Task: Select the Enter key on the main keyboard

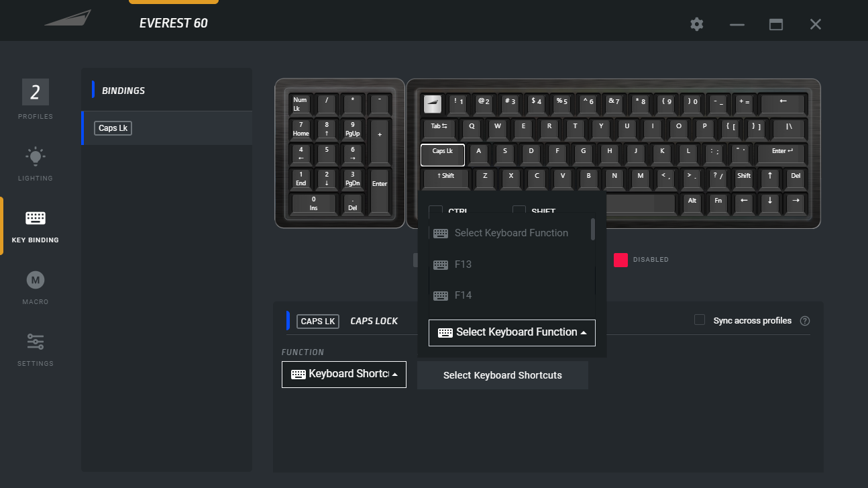Action: tap(781, 154)
